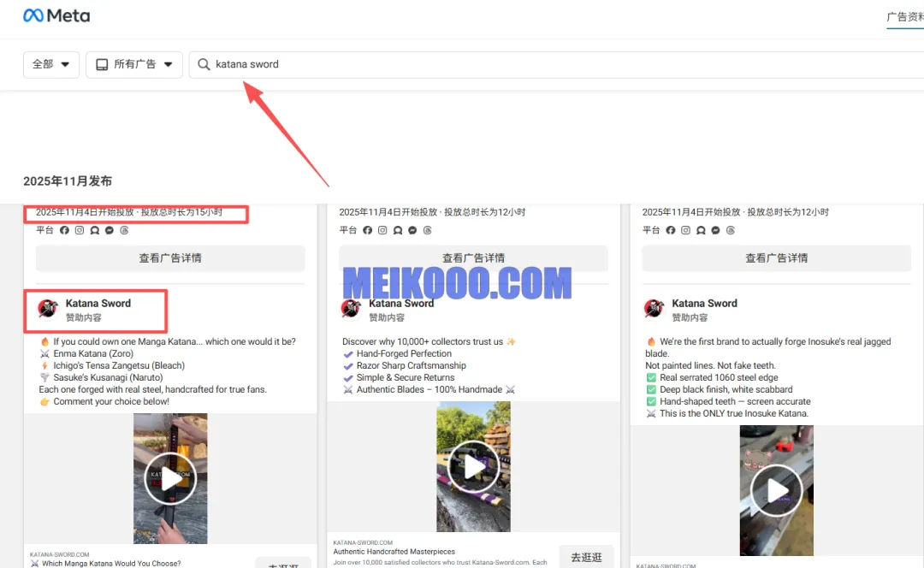Click Instagram platform icon in 15小时 ad card
The image size is (924, 568).
(x=80, y=230)
